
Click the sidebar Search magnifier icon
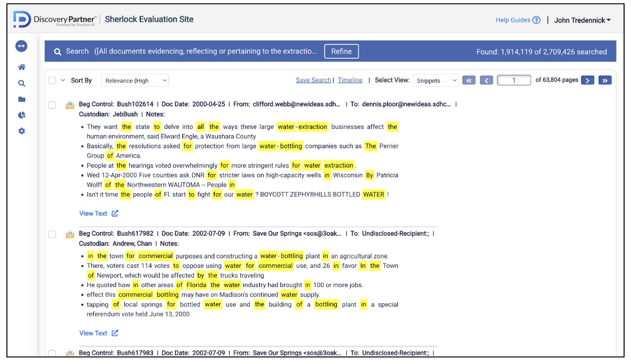(21, 83)
